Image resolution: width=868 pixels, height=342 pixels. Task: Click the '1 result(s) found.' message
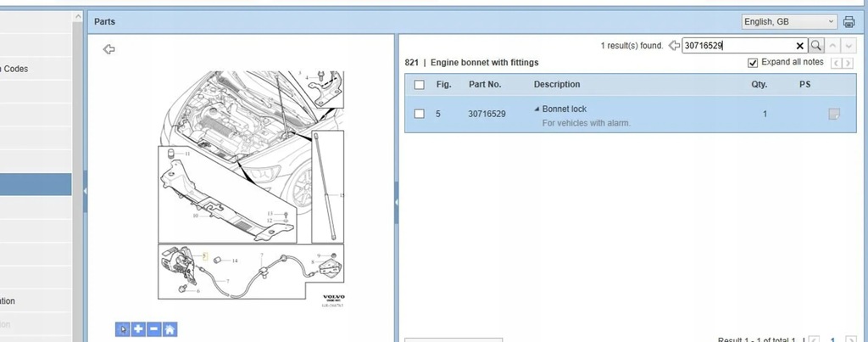tap(632, 46)
